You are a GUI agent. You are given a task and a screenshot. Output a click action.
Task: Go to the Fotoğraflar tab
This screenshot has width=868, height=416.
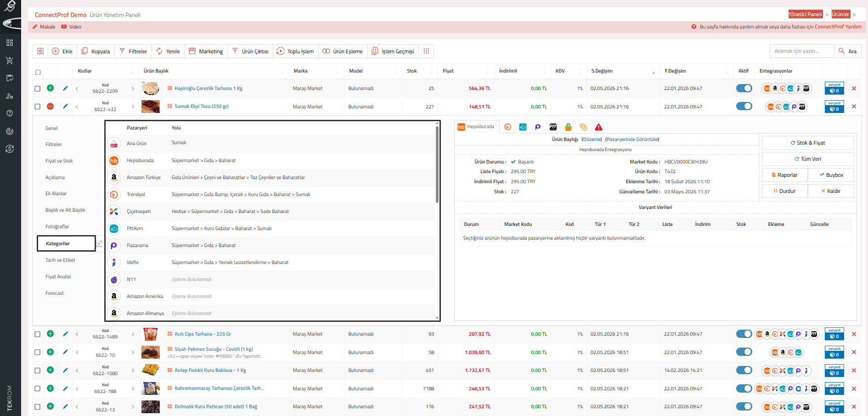tap(57, 226)
